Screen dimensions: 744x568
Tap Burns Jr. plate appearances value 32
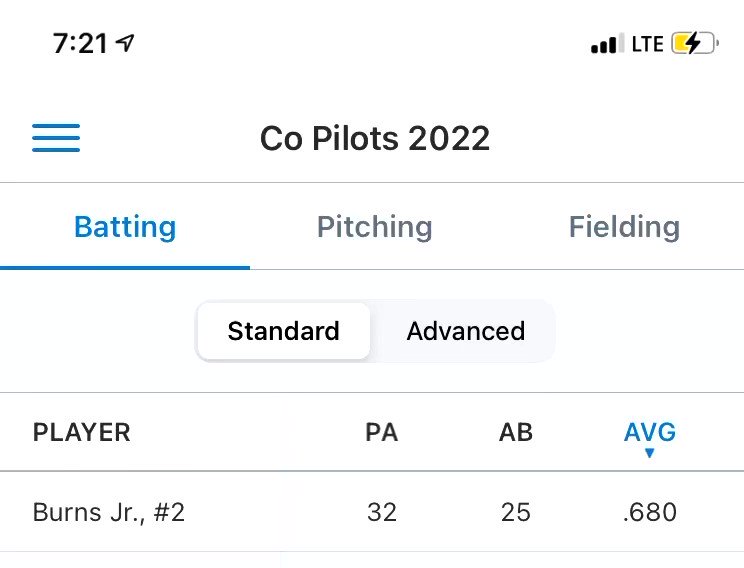point(381,512)
